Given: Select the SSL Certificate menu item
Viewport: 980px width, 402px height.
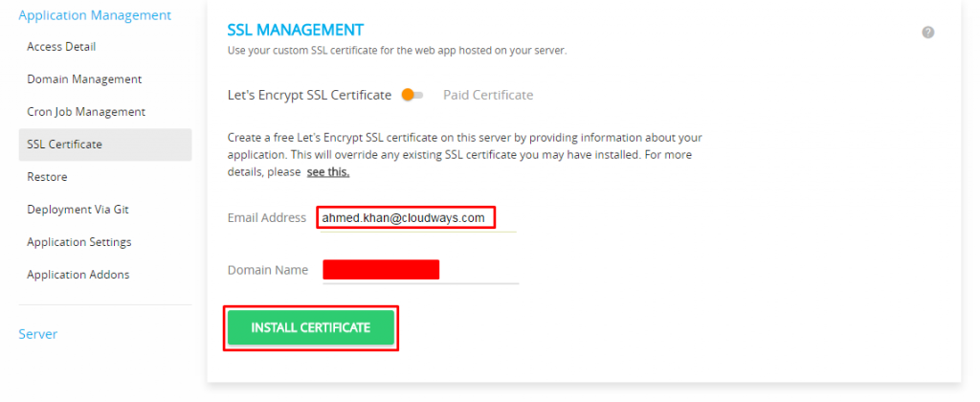Looking at the screenshot, I should [105, 145].
